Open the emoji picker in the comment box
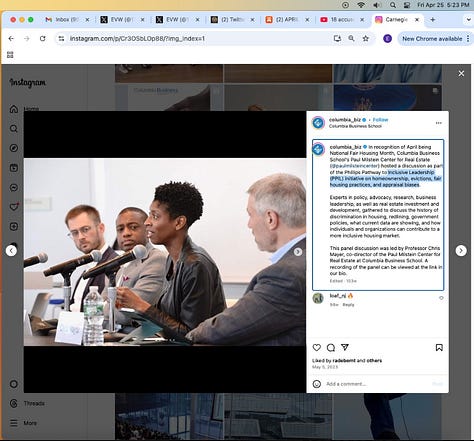Viewport: 474px width, 441px height. click(x=317, y=384)
